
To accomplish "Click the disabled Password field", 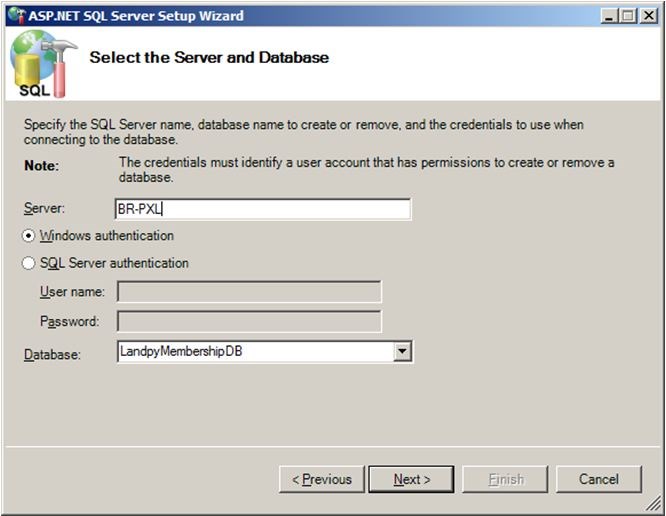I will [x=249, y=321].
